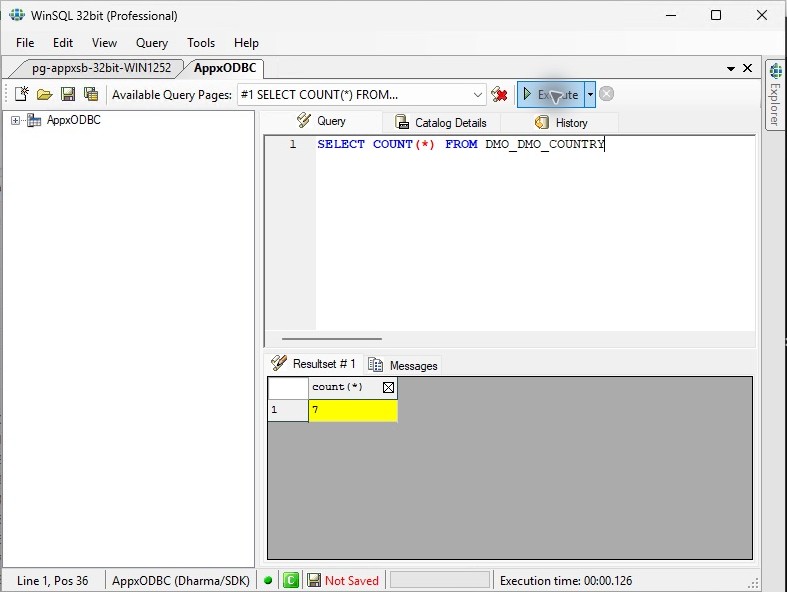Click the Execution time status text
787x592 pixels.
566,581
